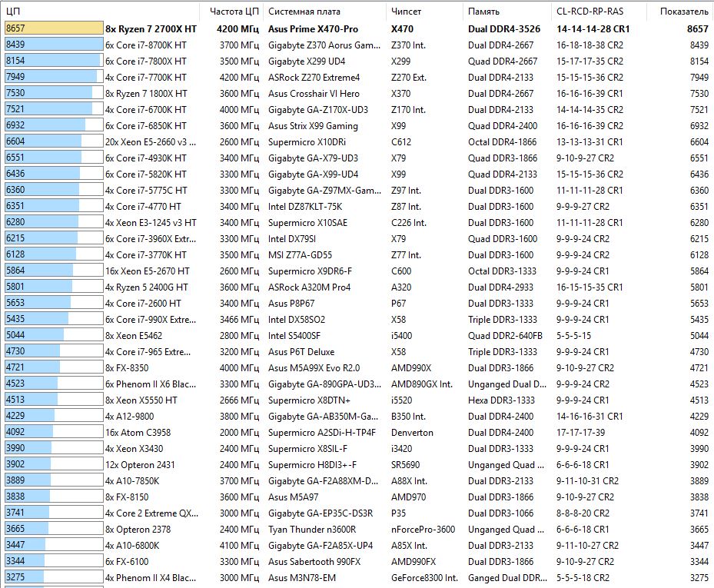
Task: Select the 8x Ryzen 7 2700X HT row
Action: [x=357, y=28]
